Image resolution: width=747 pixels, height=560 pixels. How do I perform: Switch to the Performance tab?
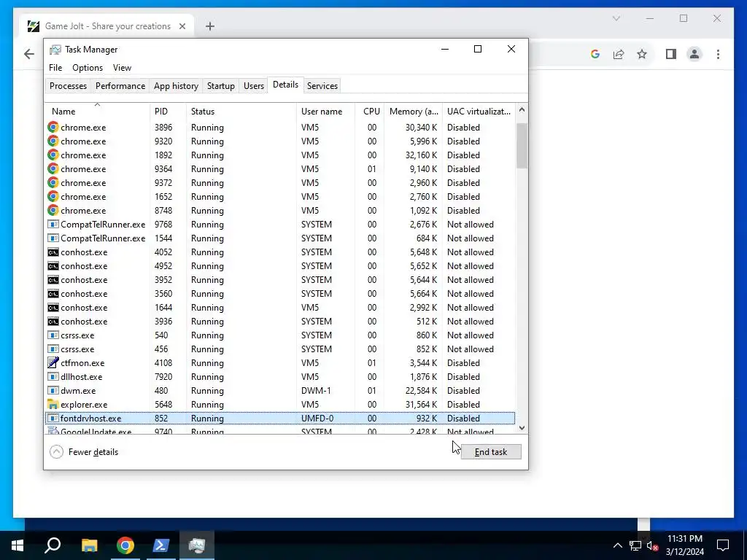(x=120, y=86)
